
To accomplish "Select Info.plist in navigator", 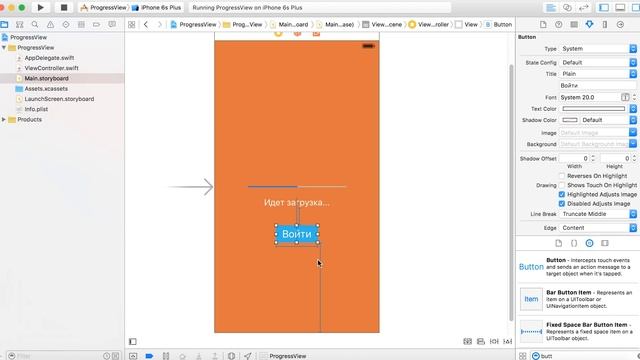I will (x=36, y=109).
